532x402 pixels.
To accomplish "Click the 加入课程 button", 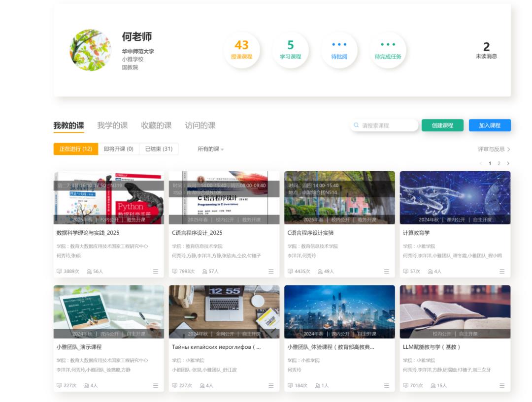I will (490, 125).
